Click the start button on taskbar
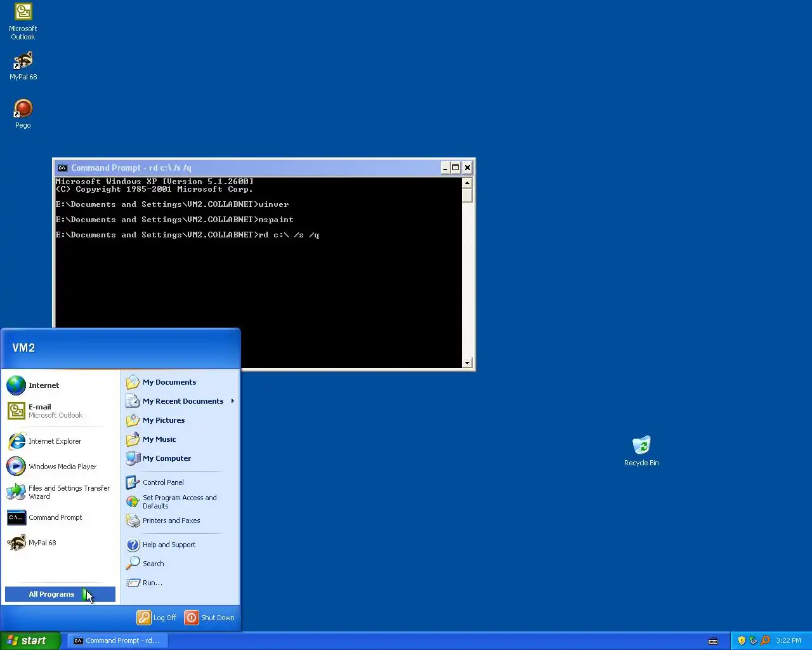This screenshot has height=650, width=812. coord(30,640)
